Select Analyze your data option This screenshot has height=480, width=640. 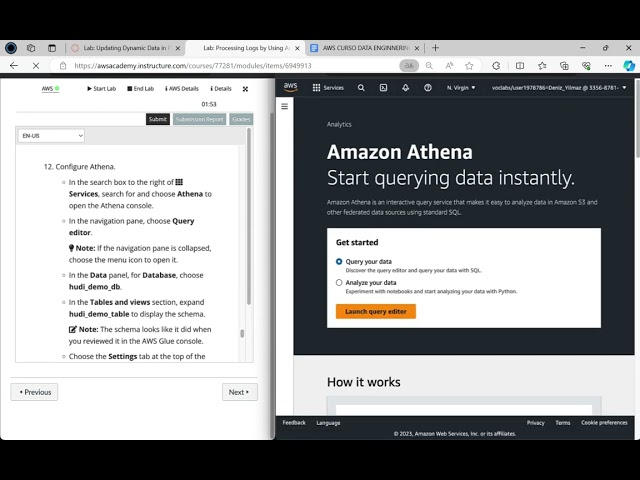(339, 282)
